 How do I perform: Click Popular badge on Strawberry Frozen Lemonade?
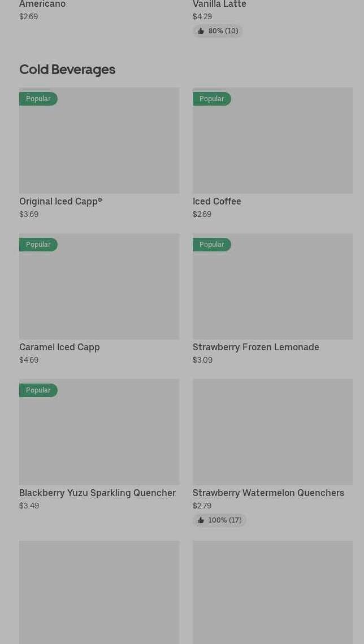(212, 245)
